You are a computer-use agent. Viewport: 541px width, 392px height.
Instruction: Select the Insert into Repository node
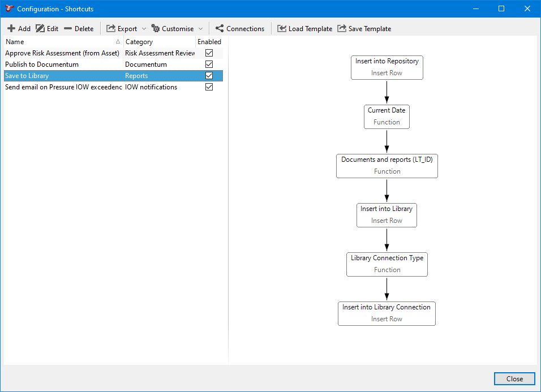click(387, 67)
